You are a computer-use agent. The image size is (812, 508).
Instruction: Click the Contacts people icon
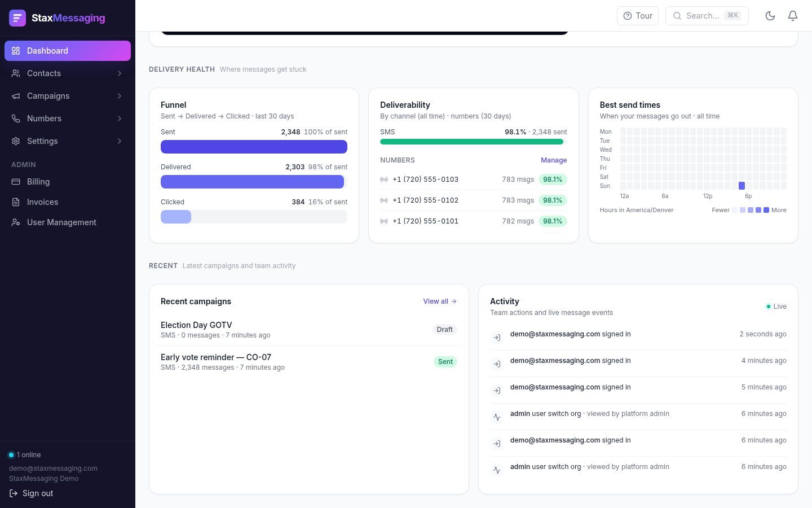[x=16, y=73]
